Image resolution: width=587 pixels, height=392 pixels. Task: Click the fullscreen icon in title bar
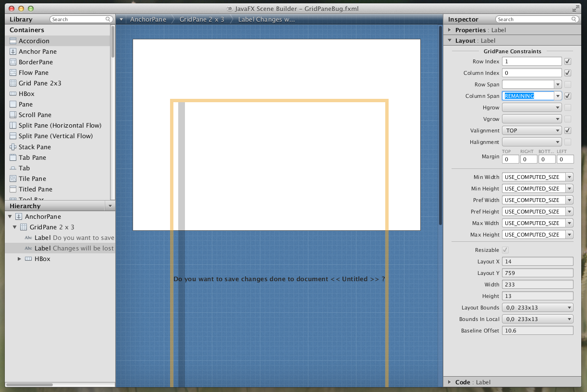coord(576,9)
